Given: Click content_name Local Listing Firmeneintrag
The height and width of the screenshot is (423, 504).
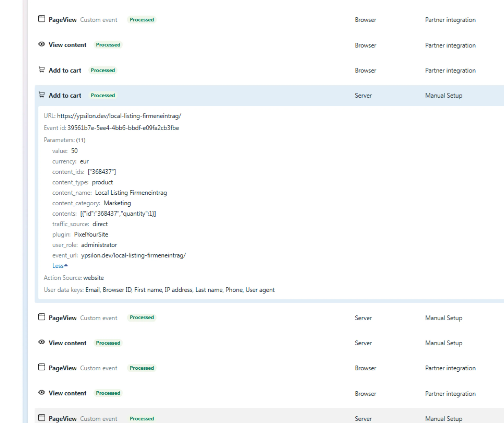Looking at the screenshot, I should 131,193.
